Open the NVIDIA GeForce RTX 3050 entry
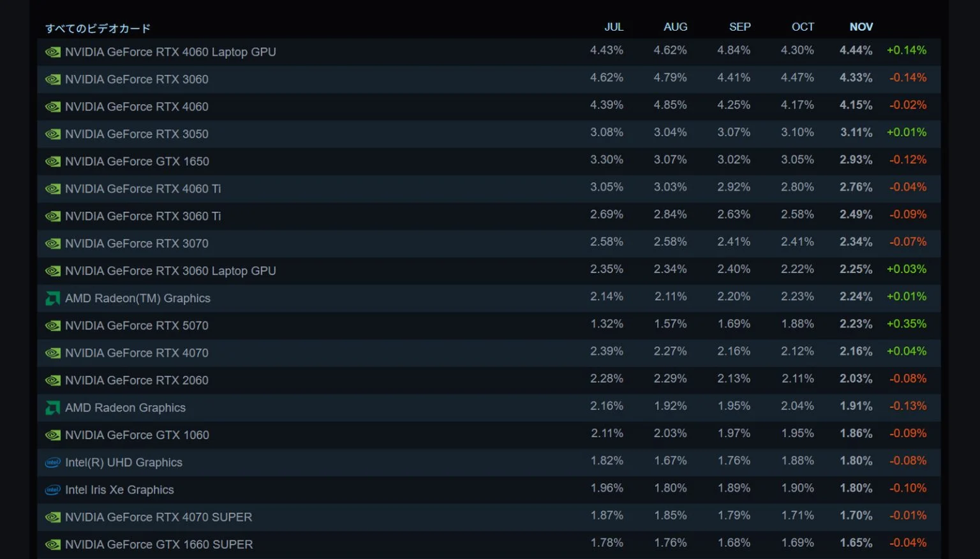 point(137,134)
